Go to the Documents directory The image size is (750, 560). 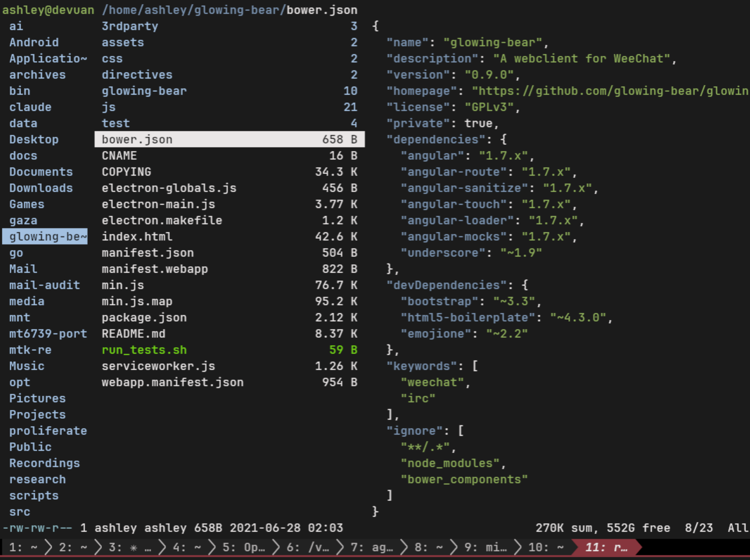(x=41, y=172)
